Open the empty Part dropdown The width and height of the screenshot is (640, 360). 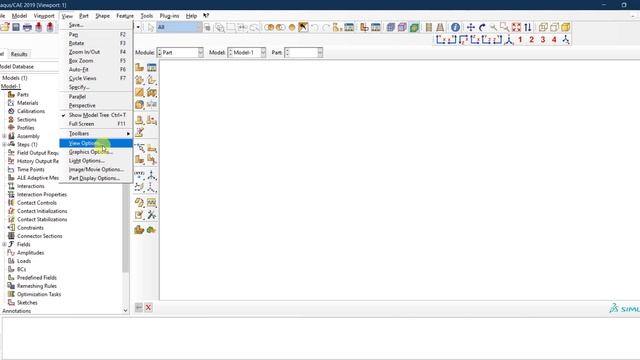303,53
